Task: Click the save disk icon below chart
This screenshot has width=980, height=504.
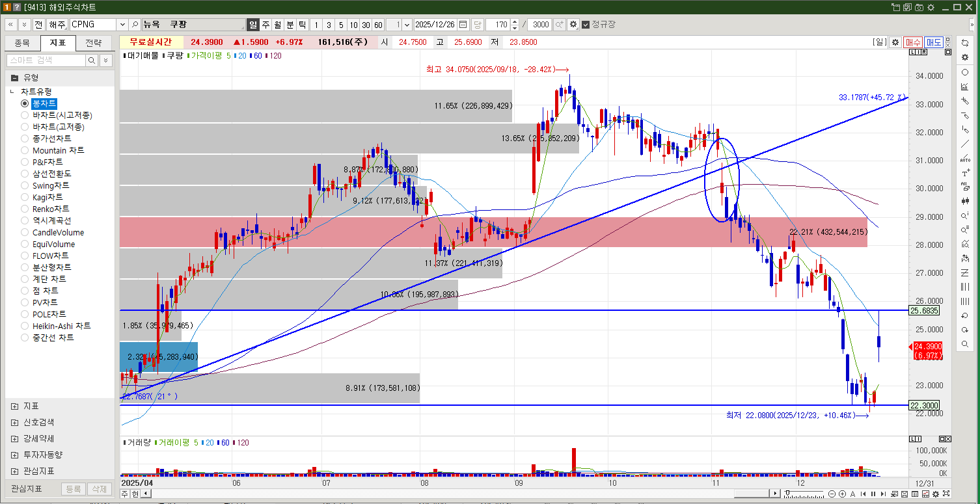Action: pyautogui.click(x=905, y=494)
